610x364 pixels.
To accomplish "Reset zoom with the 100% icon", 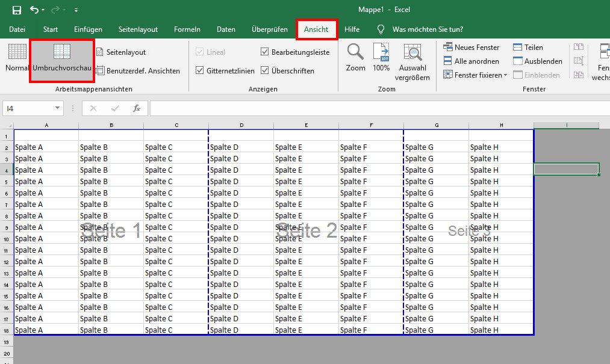I will [x=381, y=57].
